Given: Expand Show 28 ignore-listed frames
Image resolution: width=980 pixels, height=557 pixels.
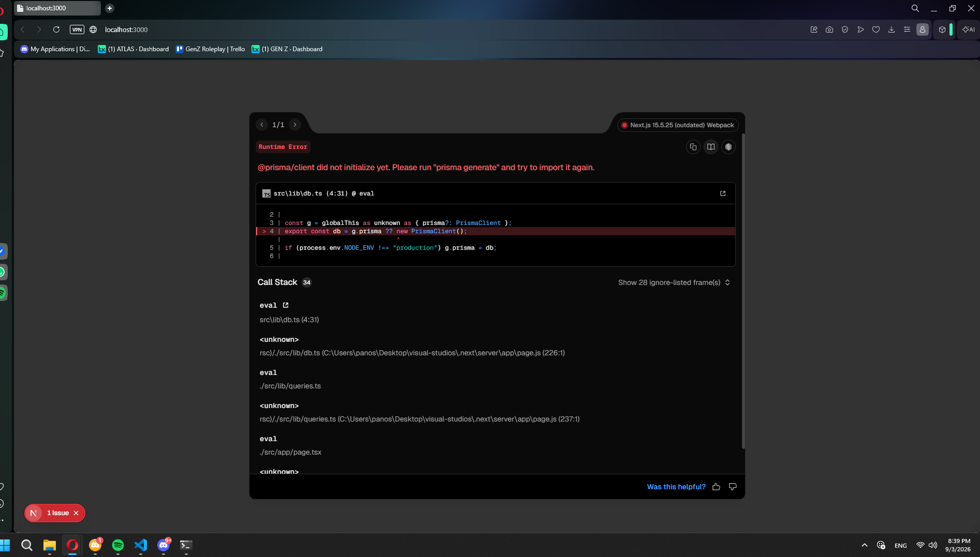Looking at the screenshot, I should [674, 282].
